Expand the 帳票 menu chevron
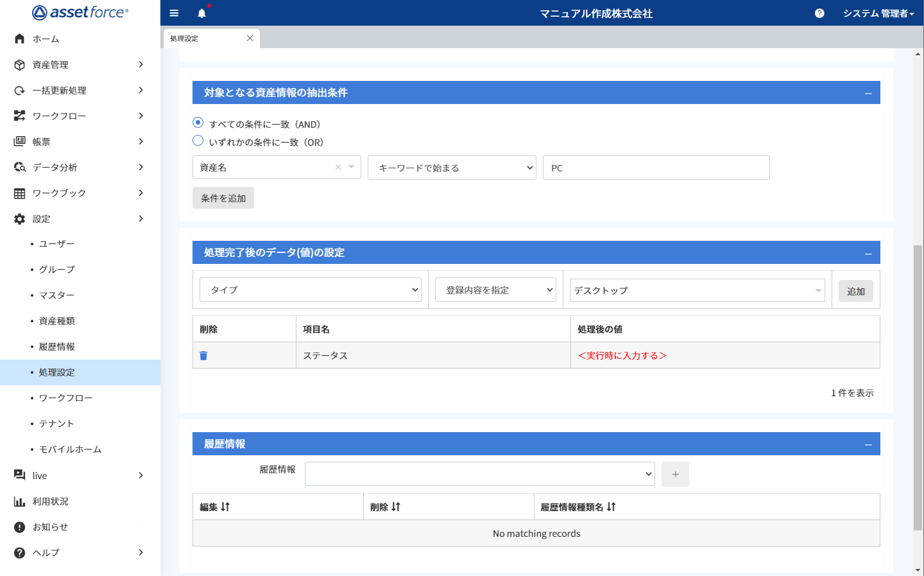The height and width of the screenshot is (576, 924). tap(141, 141)
